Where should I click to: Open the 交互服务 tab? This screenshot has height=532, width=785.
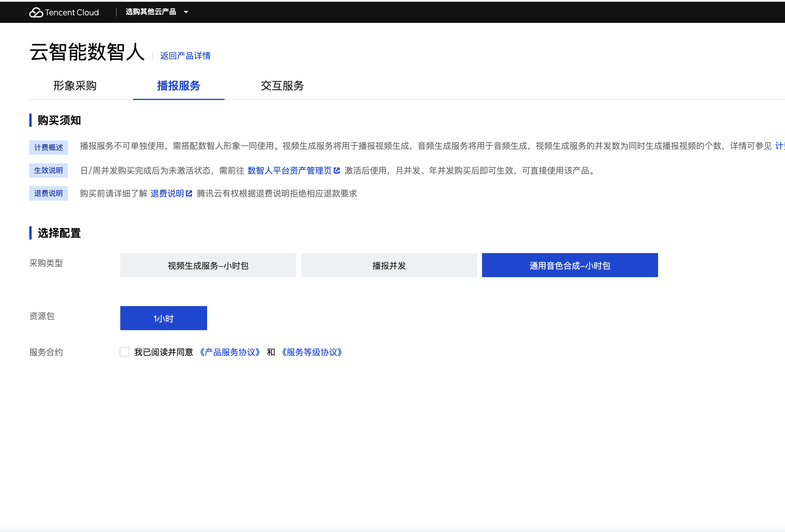pyautogui.click(x=282, y=86)
